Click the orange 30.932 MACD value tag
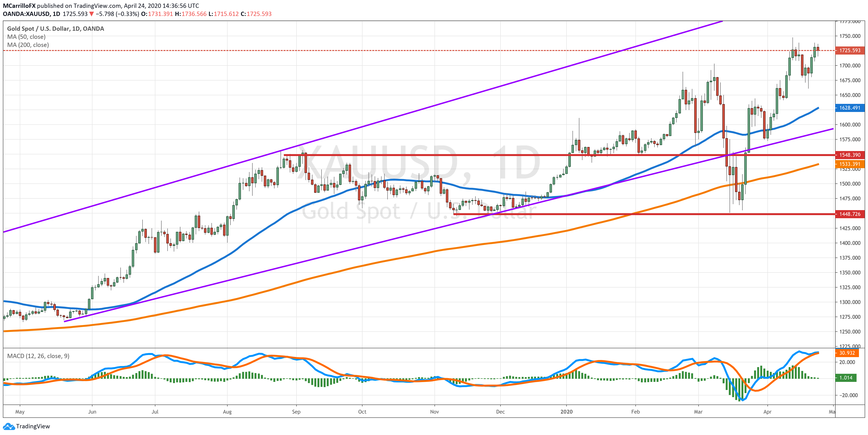Viewport: 868px width, 435px height. 847,353
